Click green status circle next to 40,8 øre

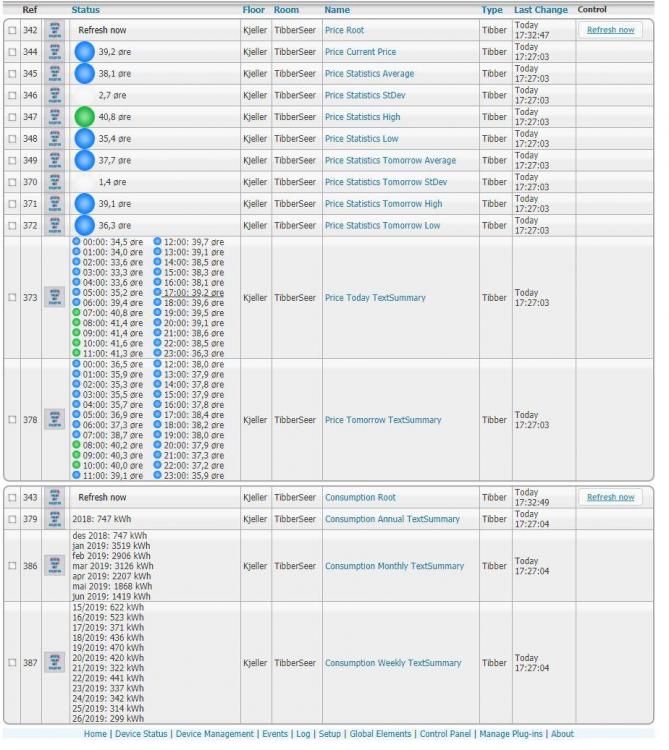tap(85, 117)
